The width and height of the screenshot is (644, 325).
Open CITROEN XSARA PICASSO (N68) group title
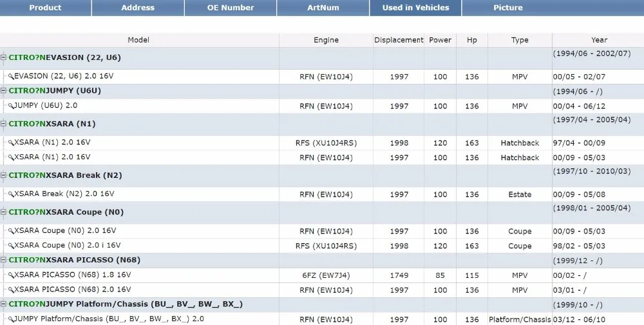click(x=74, y=260)
